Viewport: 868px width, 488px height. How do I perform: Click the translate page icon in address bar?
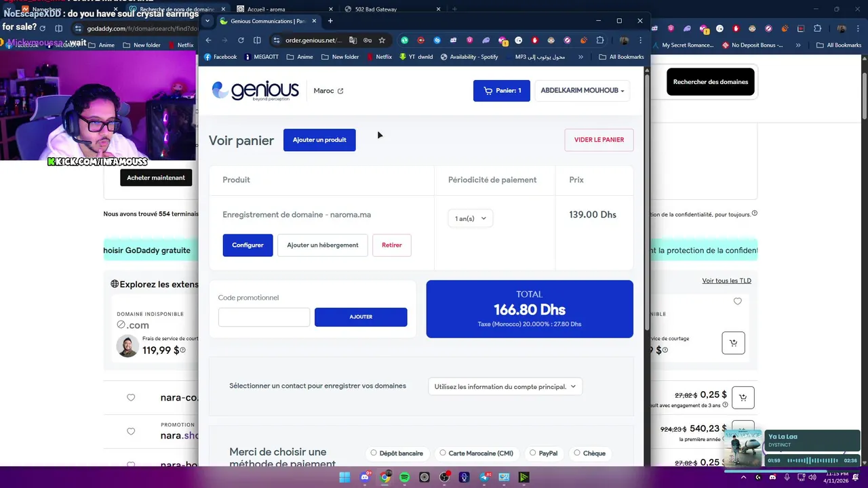coord(353,40)
